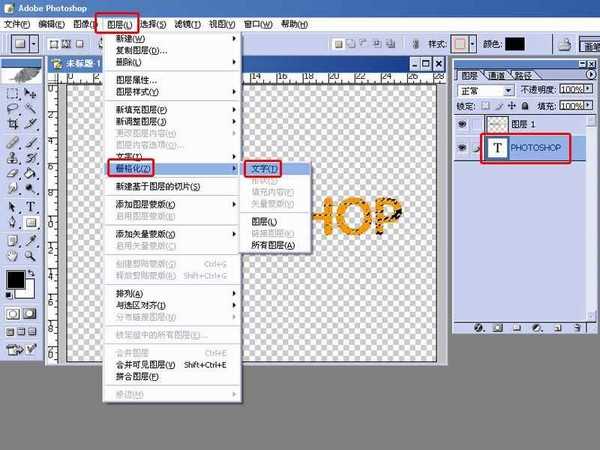This screenshot has width=600, height=450.
Task: Reset default foreground background colors
Action: click(x=8, y=295)
